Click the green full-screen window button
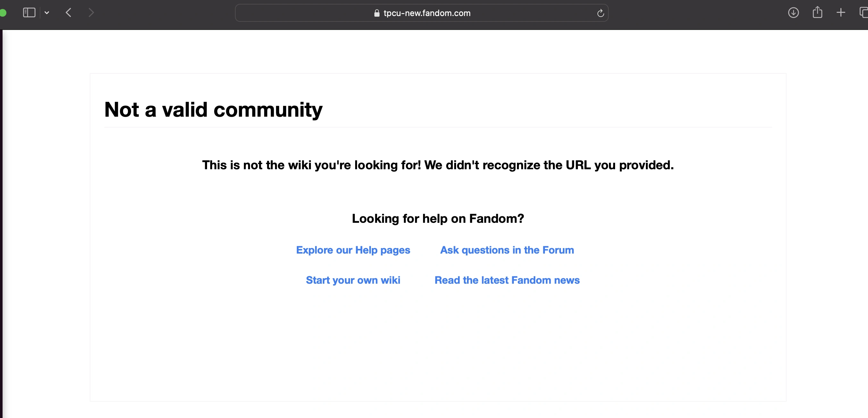The height and width of the screenshot is (418, 868). pyautogui.click(x=3, y=13)
